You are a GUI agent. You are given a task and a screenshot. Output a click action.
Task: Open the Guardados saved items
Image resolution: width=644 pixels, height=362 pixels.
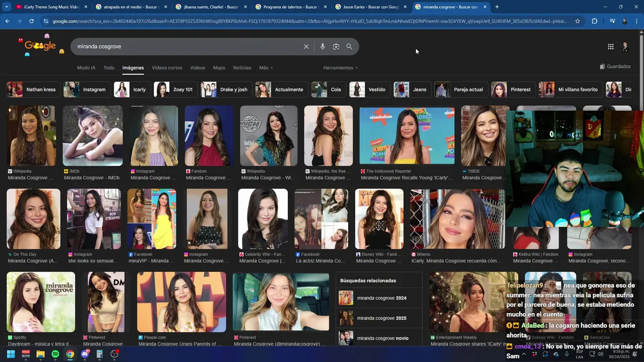coord(615,66)
